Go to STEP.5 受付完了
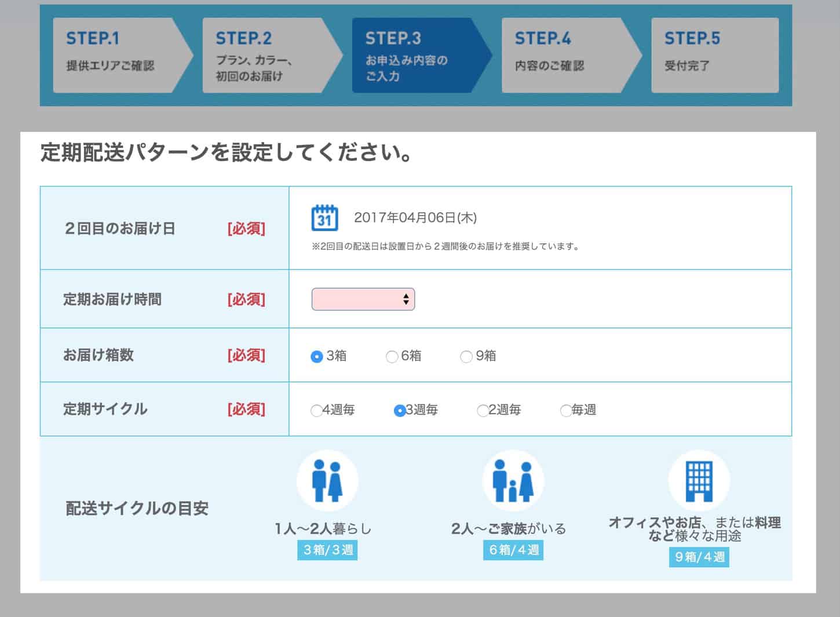Viewport: 840px width, 617px height. click(x=715, y=55)
